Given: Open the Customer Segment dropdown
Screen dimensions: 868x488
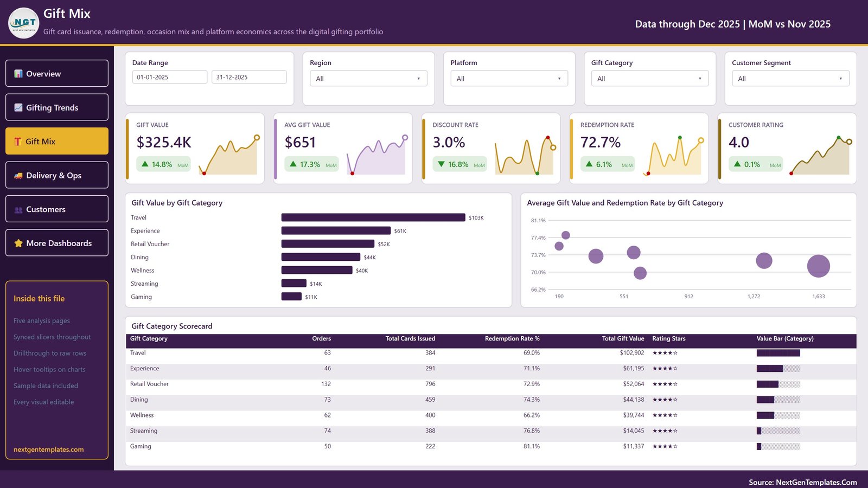Looking at the screenshot, I should coord(790,79).
